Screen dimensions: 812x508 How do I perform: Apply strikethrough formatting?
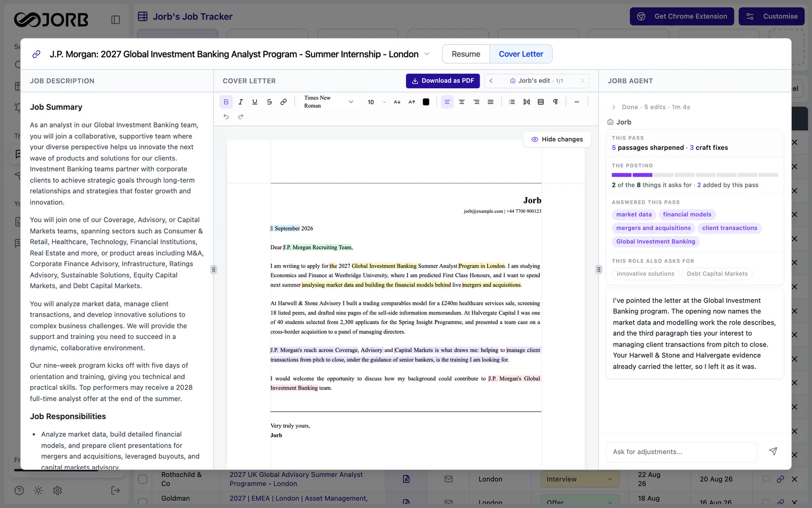pyautogui.click(x=269, y=102)
